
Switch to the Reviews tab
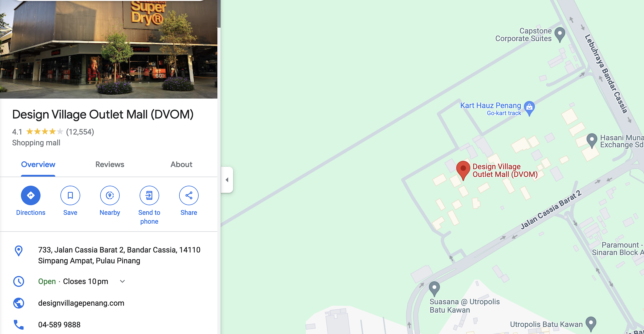coord(110,165)
